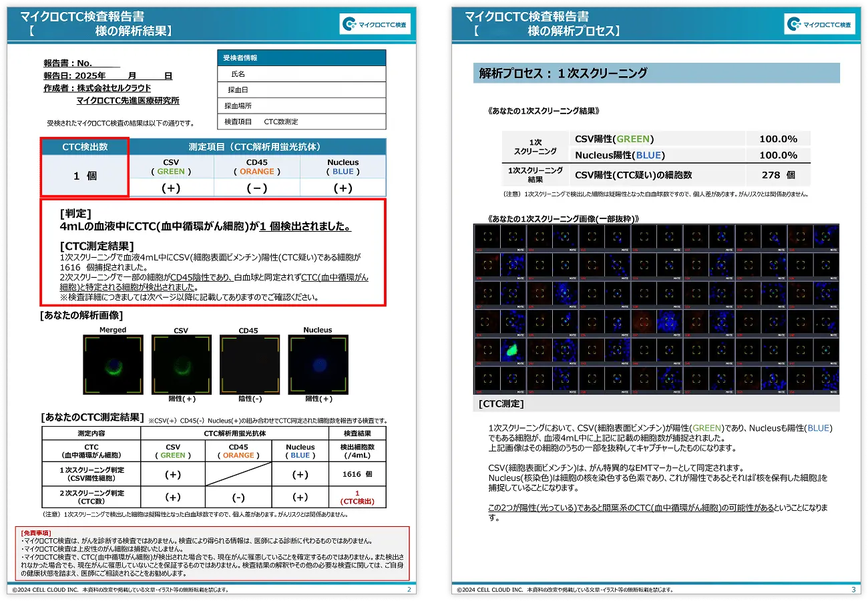The image size is (868, 601).
Task: Select the Merged fluorescence analysis image
Action: 112,365
